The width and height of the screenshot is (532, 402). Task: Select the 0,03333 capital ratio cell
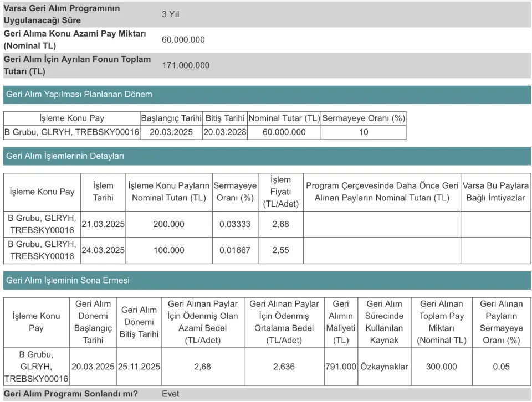235,224
